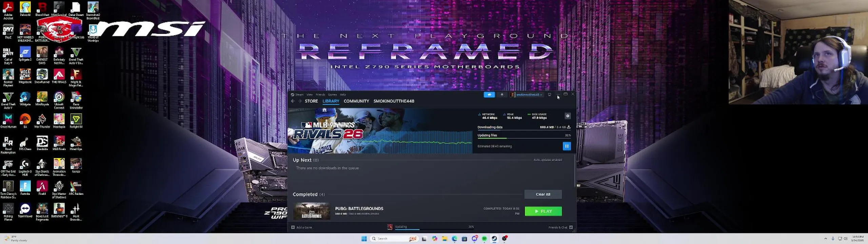Pause the MLB Rivals download in Steam
The image size is (868, 244).
(x=567, y=146)
